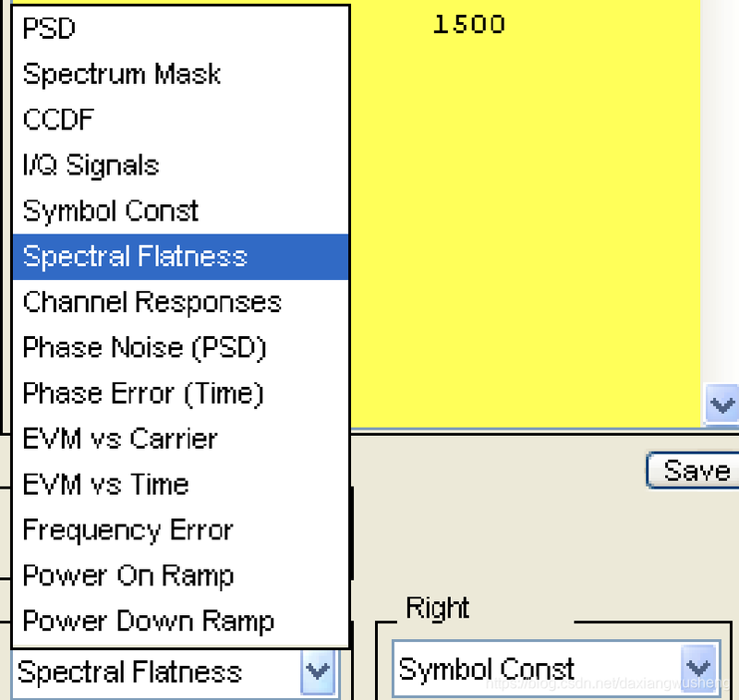Viewport: 739px width, 700px height.
Task: Click highlighted Spectral Flatness option
Action: click(x=180, y=257)
